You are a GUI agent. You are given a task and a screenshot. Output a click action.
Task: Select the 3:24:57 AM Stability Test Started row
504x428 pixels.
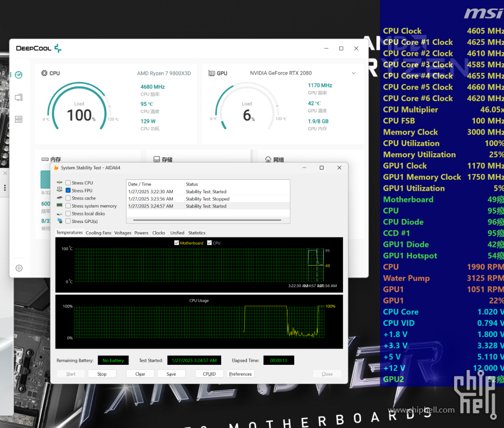[208, 206]
